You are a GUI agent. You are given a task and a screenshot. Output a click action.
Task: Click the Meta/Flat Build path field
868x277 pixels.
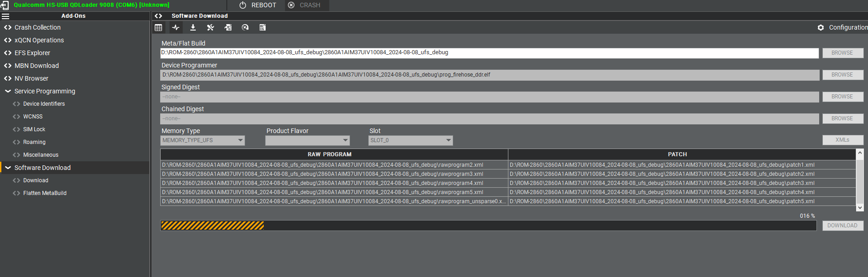489,53
